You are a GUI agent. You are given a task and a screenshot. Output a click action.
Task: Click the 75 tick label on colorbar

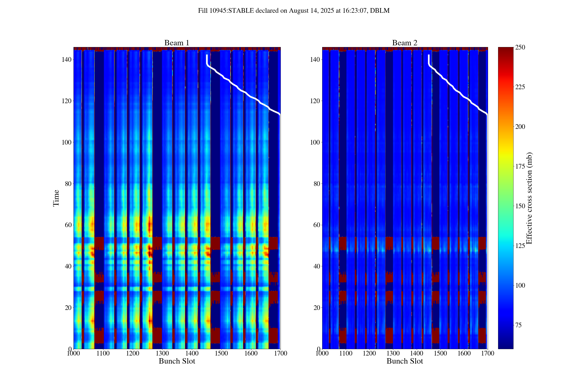pos(518,325)
